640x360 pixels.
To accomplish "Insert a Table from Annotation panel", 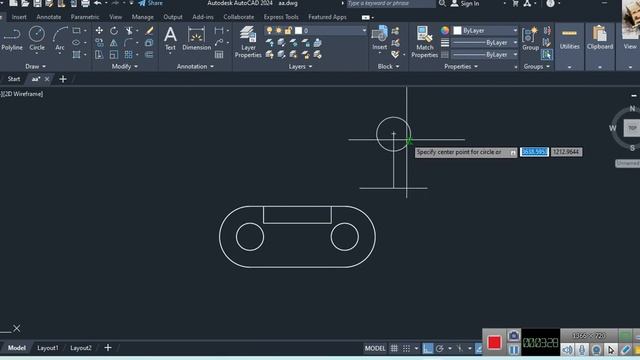I will [219, 55].
